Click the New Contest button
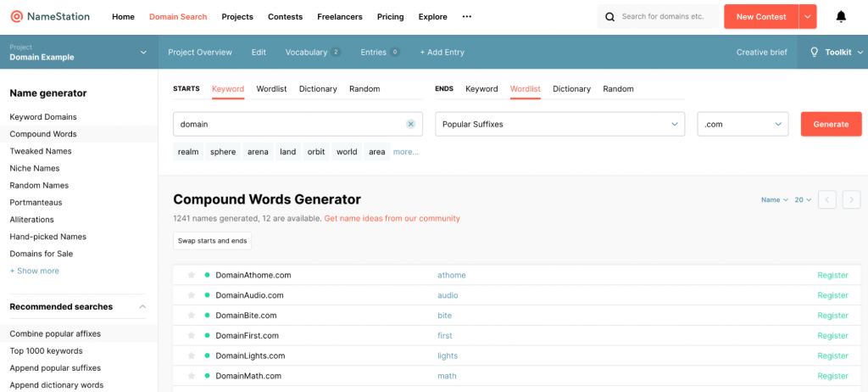Image resolution: width=868 pixels, height=392 pixels. pyautogui.click(x=761, y=17)
